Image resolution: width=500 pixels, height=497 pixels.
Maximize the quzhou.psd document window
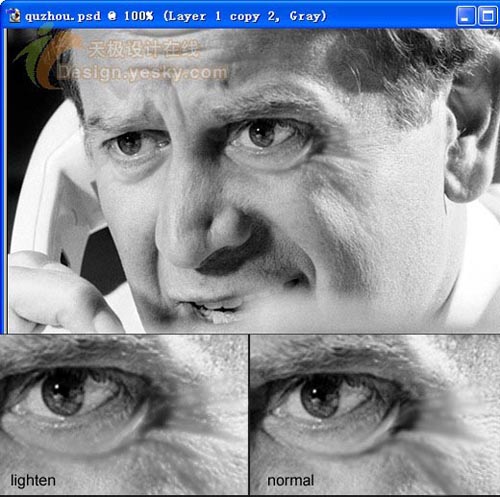(488, 16)
